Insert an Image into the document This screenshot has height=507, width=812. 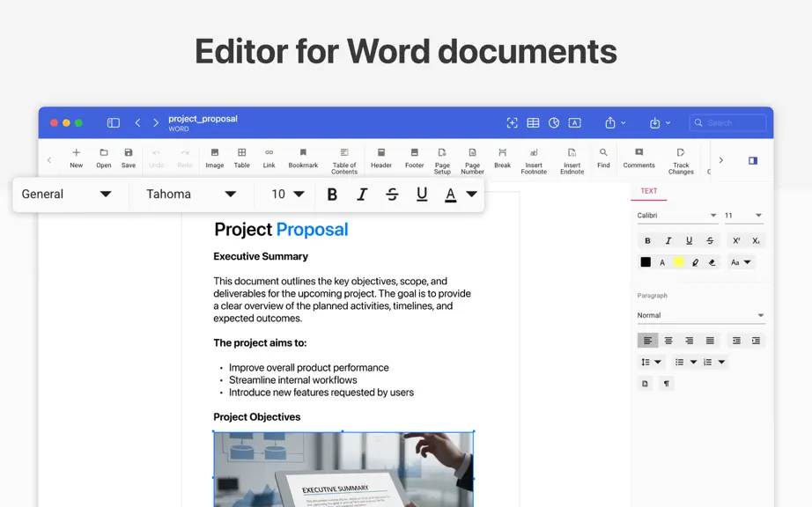pyautogui.click(x=214, y=158)
